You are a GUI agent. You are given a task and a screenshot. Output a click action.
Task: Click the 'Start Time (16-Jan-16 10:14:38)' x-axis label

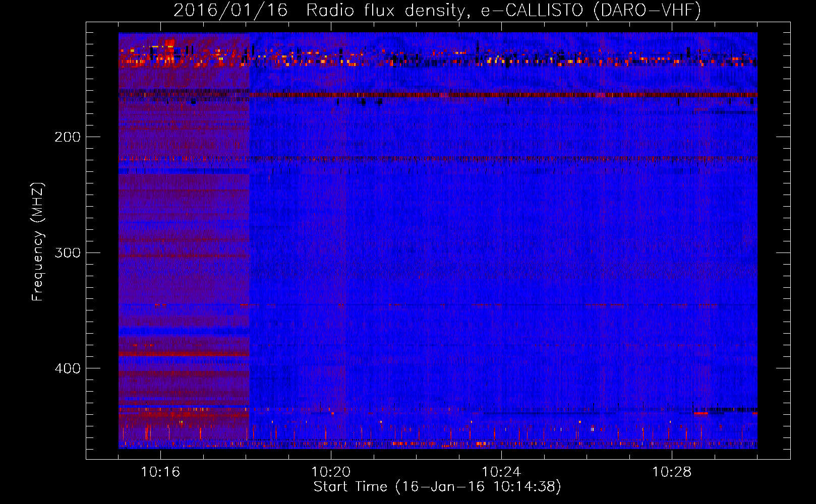tap(437, 487)
